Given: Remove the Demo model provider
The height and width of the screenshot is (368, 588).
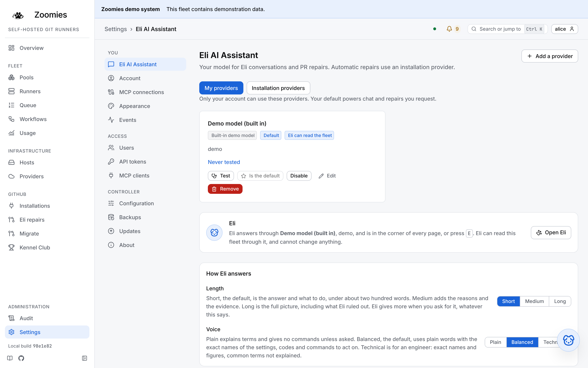Looking at the screenshot, I should [x=225, y=189].
